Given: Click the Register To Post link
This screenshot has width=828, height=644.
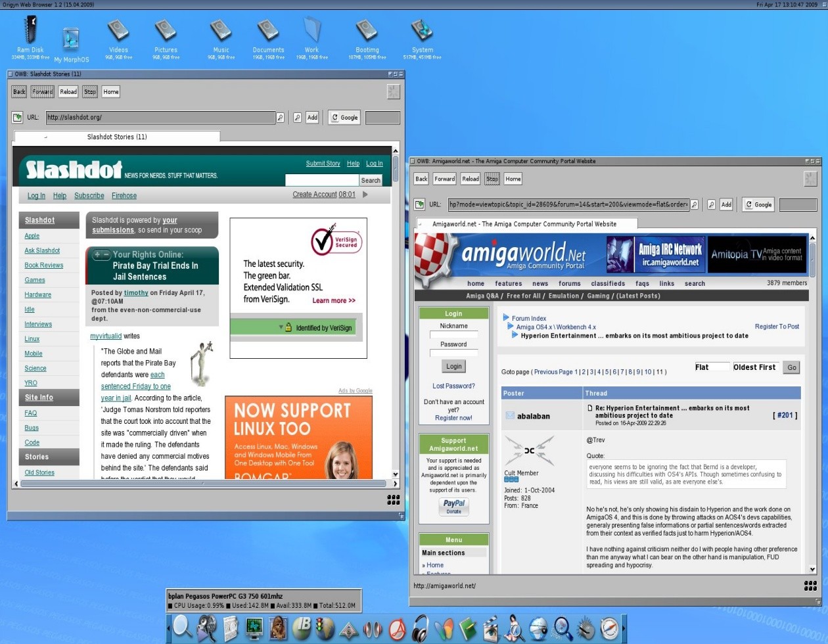Looking at the screenshot, I should pos(777,327).
